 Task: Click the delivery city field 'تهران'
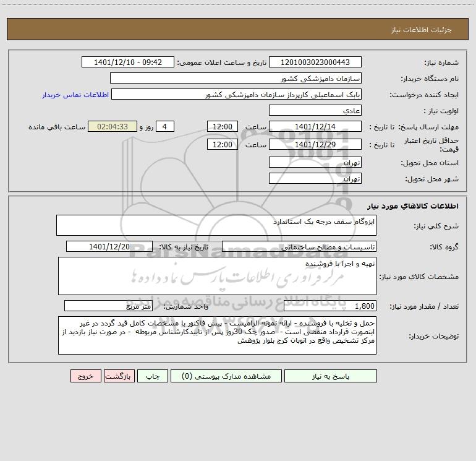[x=315, y=178]
